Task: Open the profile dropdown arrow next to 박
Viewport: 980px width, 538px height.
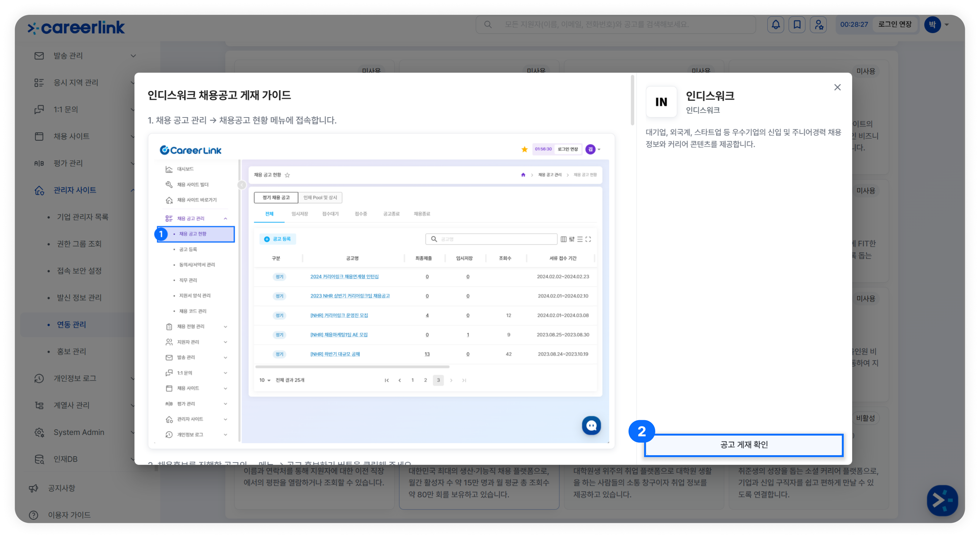Action: click(947, 25)
